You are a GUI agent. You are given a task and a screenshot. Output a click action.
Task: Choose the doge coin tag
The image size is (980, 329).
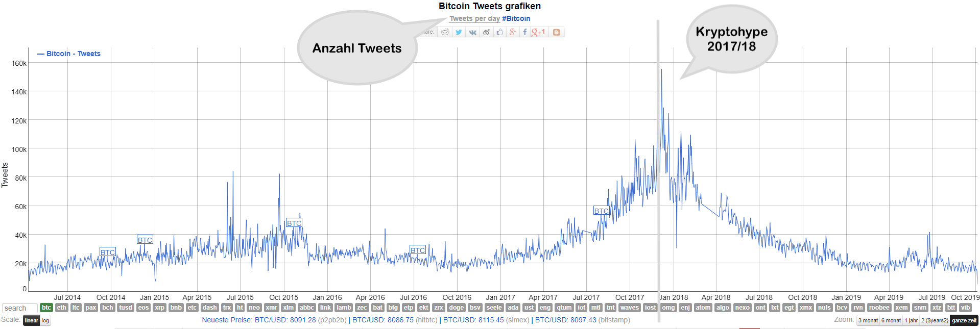[x=456, y=308]
